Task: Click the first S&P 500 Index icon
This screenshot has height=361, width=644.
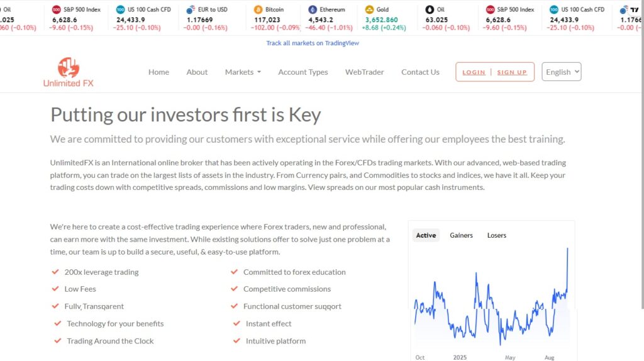Action: (57, 10)
